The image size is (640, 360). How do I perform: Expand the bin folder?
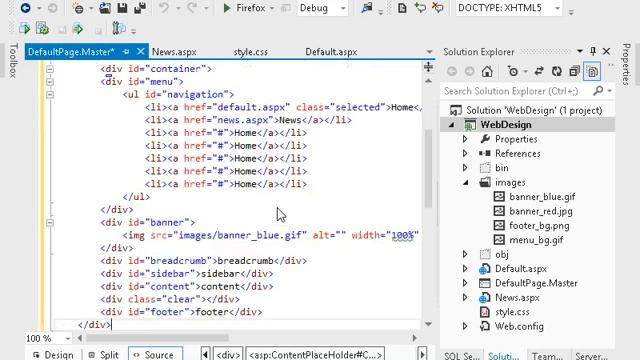click(465, 168)
